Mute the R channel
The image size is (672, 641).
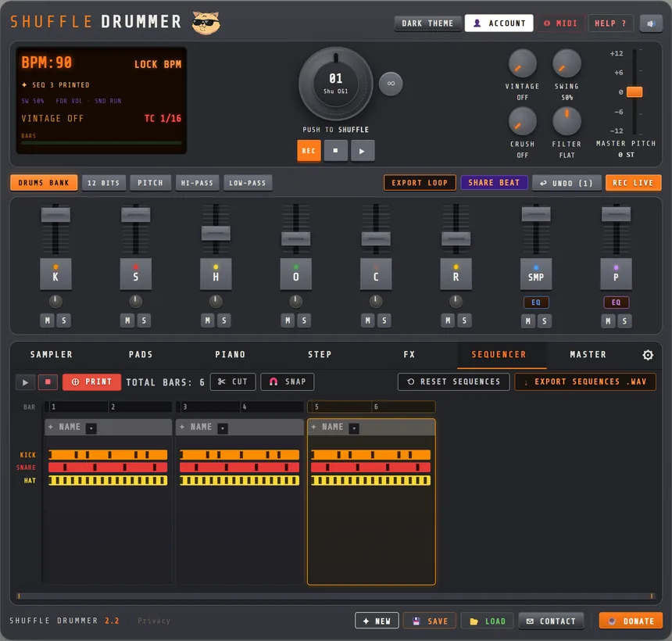tap(449, 320)
